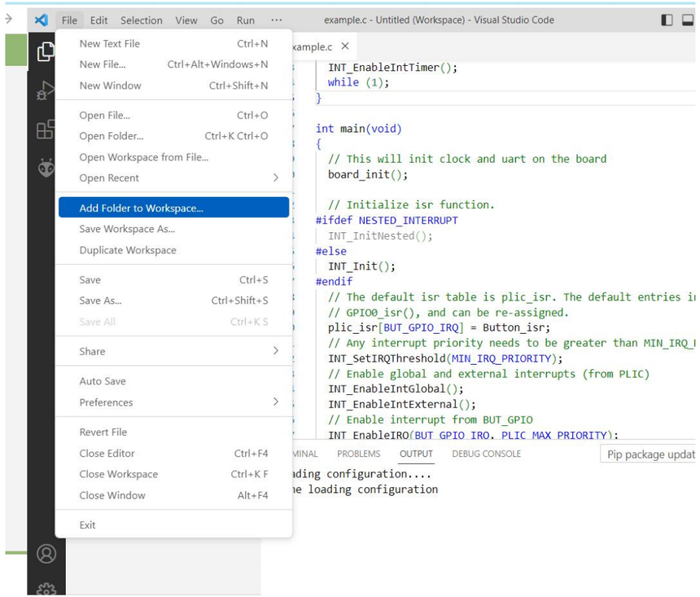Open the Run and Debug view
Image resolution: width=700 pixels, height=597 pixels.
tap(46, 90)
